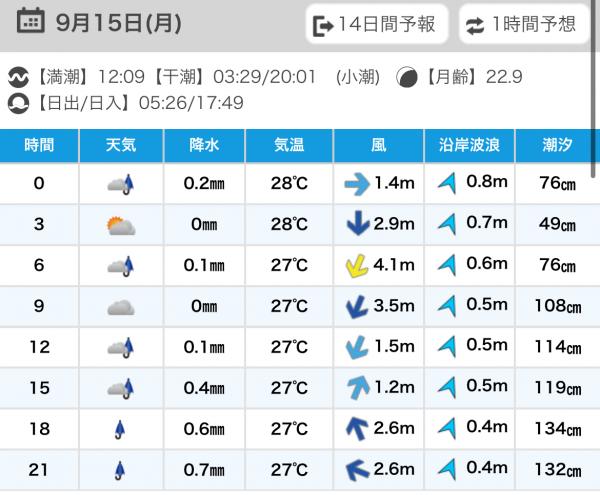Click the sunrise icon beside 日出/日入
The height and width of the screenshot is (495, 600).
point(18,101)
